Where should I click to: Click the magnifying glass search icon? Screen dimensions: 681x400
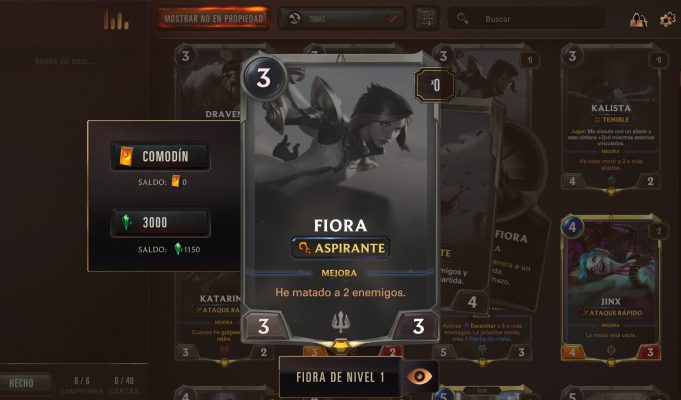coord(463,19)
